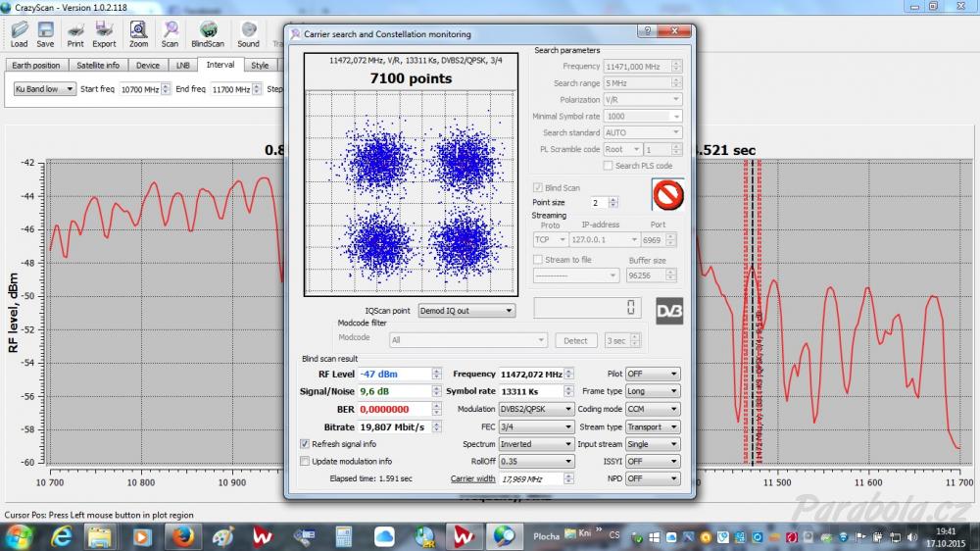Switch to Style tab

[x=260, y=65]
